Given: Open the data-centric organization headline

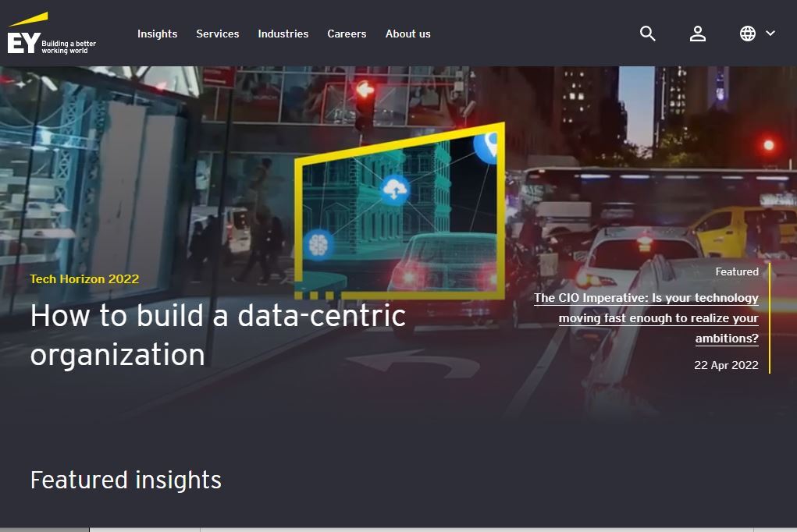Looking at the screenshot, I should click(x=218, y=335).
